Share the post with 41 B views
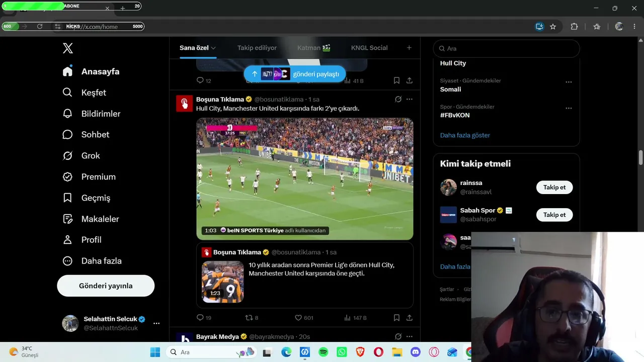 point(410,80)
